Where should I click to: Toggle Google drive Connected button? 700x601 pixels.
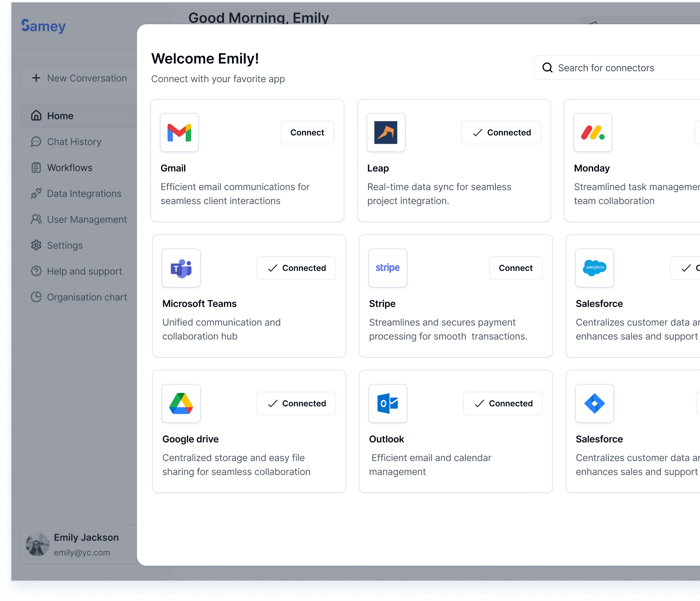click(296, 404)
